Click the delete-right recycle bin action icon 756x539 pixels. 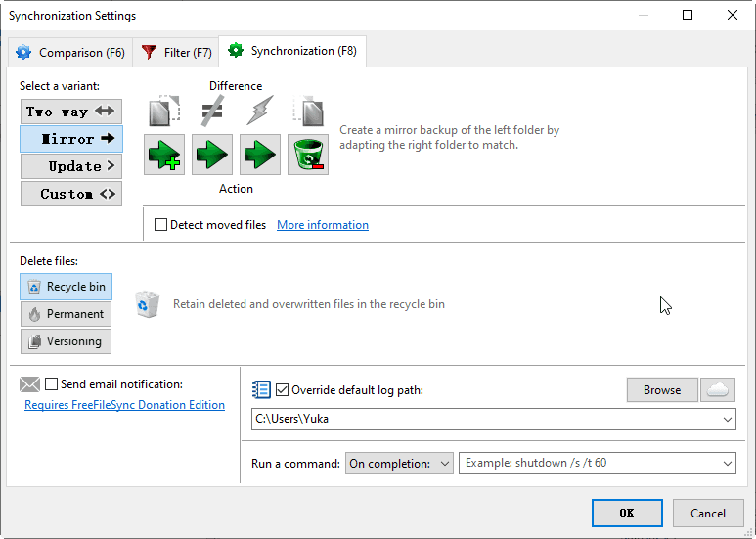308,155
